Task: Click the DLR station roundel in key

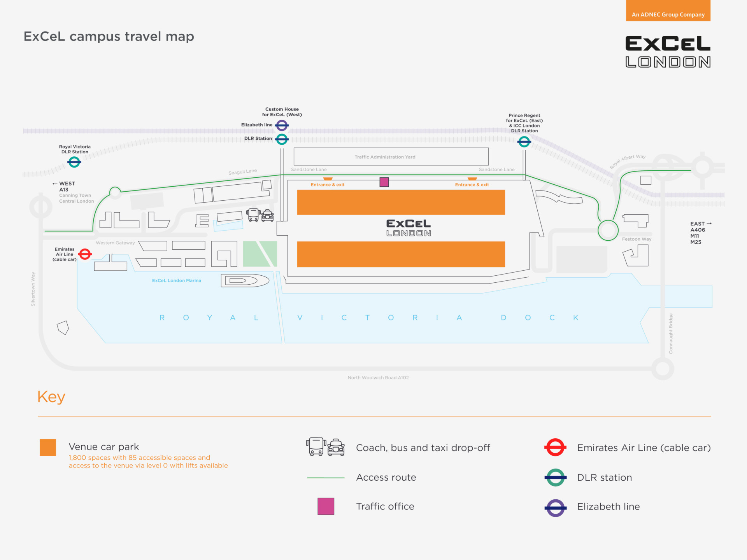Action: [555, 477]
